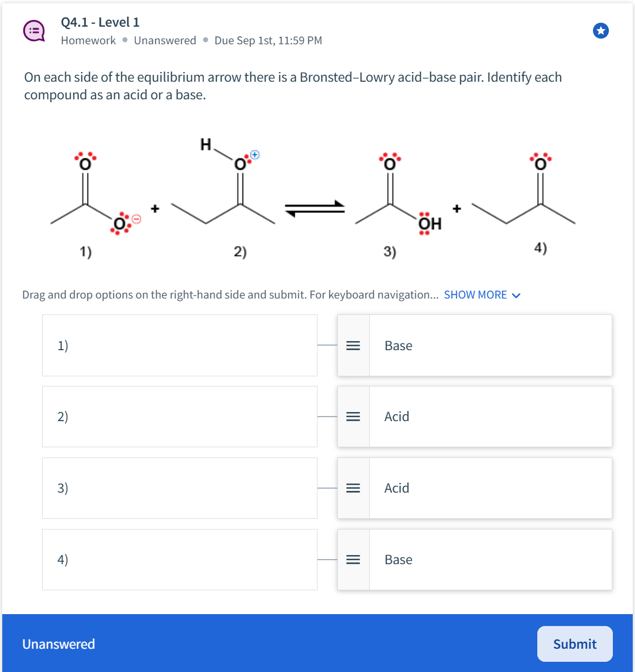Click drag handle on the second Acid option
Image resolution: width=635 pixels, height=672 pixels.
click(353, 488)
